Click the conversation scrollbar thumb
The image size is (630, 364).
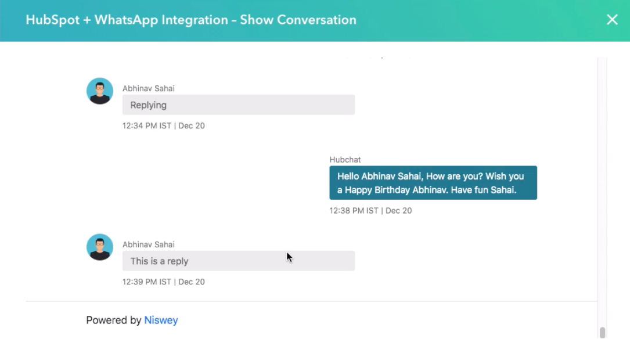tap(602, 333)
